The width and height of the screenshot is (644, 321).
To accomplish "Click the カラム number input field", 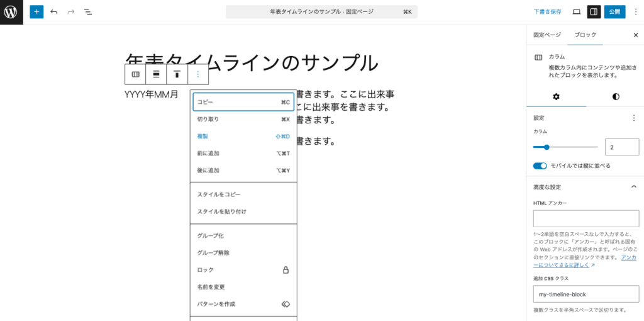I will 622,147.
